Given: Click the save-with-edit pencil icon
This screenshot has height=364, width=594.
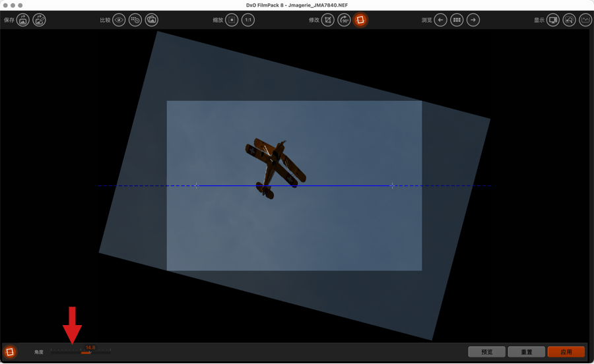Looking at the screenshot, I should [x=40, y=20].
